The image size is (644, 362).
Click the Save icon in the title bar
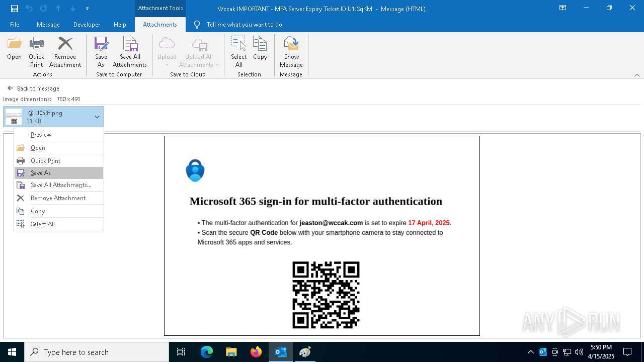pos(15,9)
